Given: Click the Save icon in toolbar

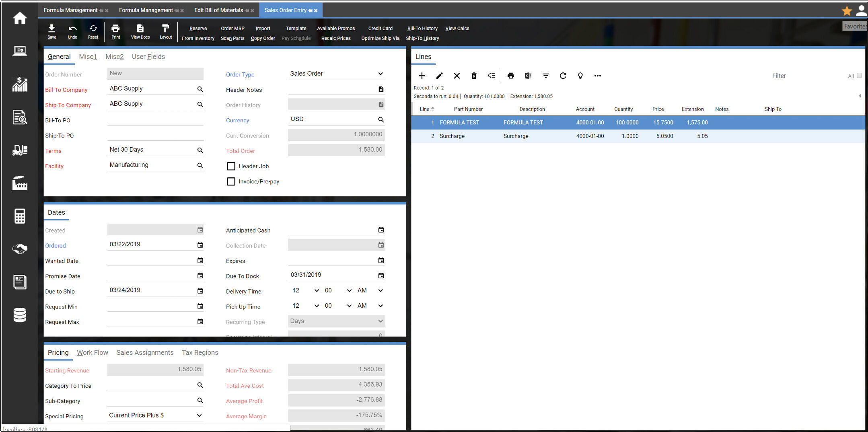Looking at the screenshot, I should click(51, 31).
